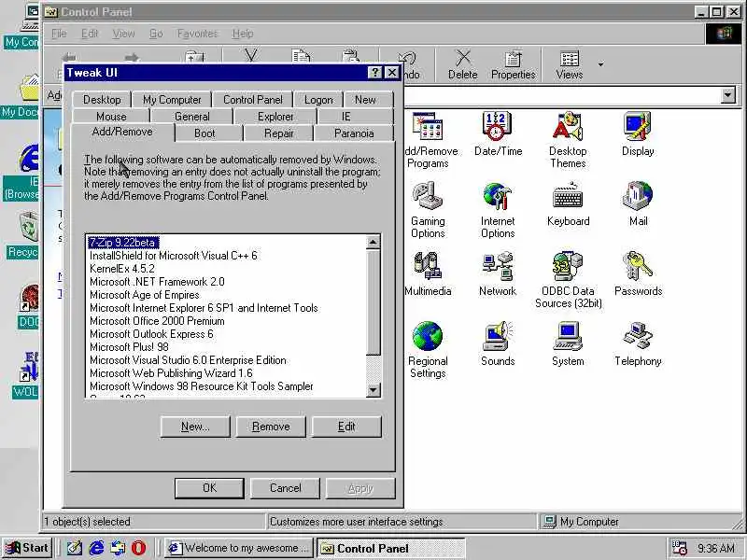Open the ODBC Data Sources icon
This screenshot has width=747, height=560.
[x=568, y=279]
